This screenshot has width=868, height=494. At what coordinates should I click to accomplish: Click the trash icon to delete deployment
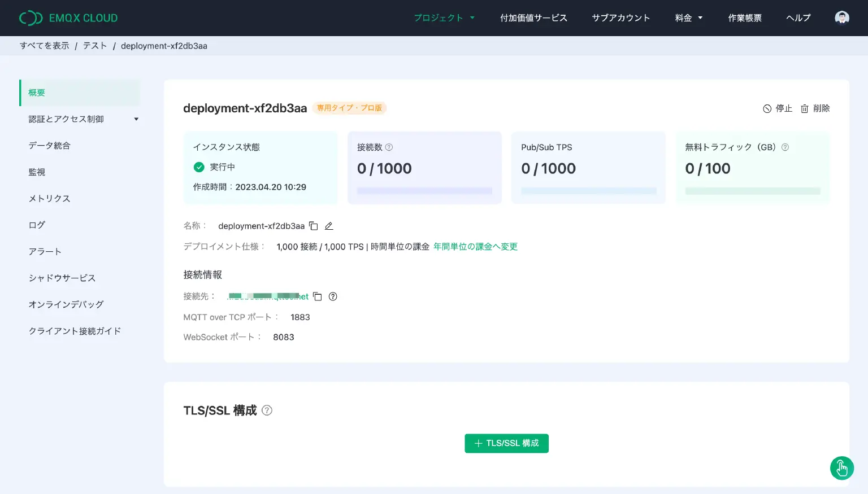point(805,108)
